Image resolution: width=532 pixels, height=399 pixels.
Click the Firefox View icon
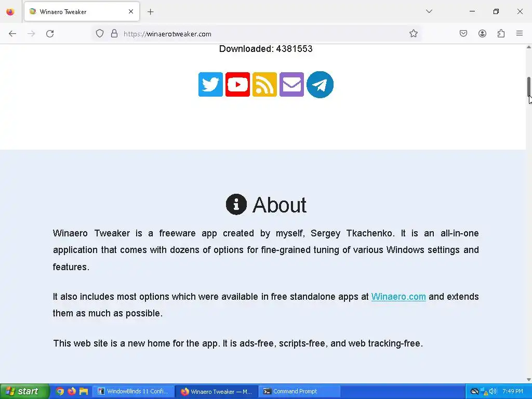pos(10,12)
